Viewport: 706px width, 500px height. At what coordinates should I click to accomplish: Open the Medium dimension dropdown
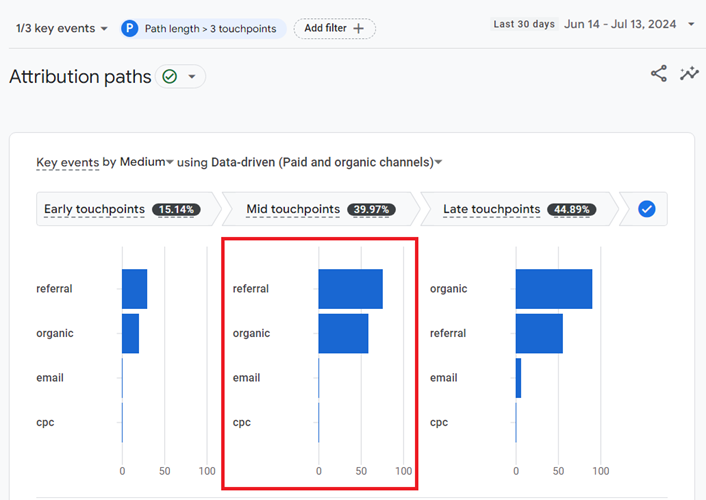click(146, 162)
